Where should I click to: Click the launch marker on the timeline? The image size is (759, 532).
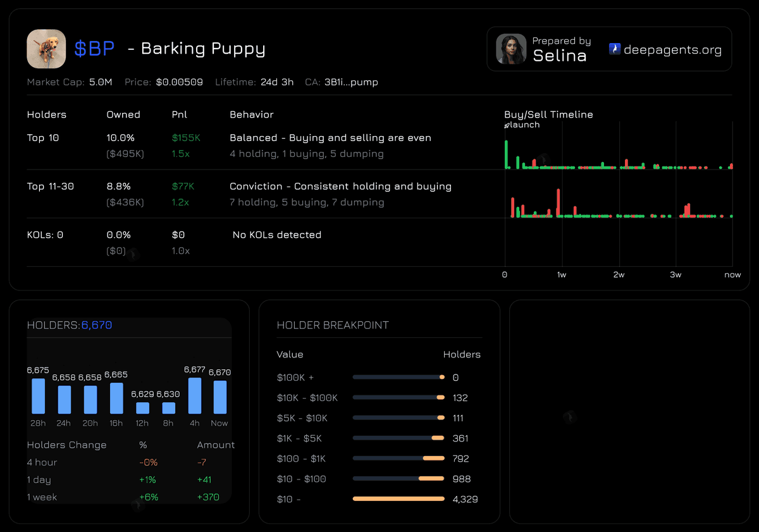point(522,125)
